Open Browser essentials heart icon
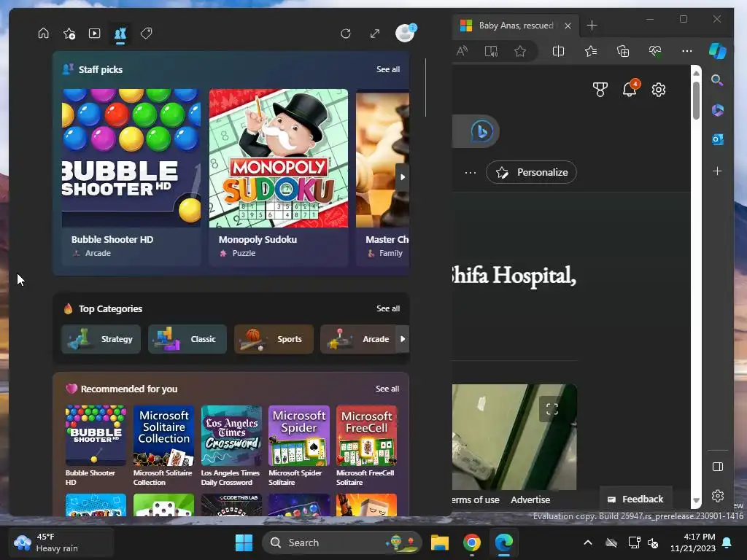 tap(655, 51)
